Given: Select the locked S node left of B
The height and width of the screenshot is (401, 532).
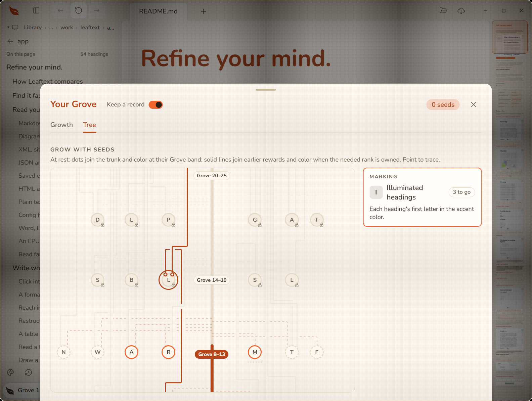Looking at the screenshot, I should tap(98, 280).
